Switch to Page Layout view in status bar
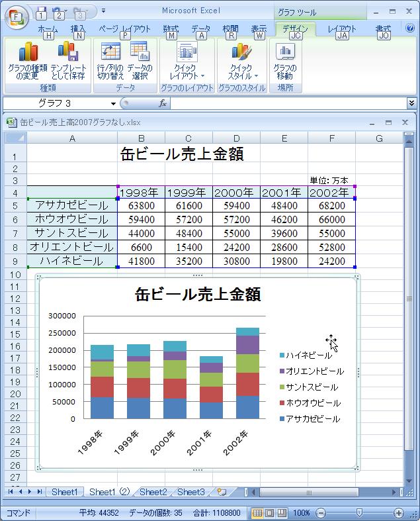The width and height of the screenshot is (420, 521). [270, 513]
